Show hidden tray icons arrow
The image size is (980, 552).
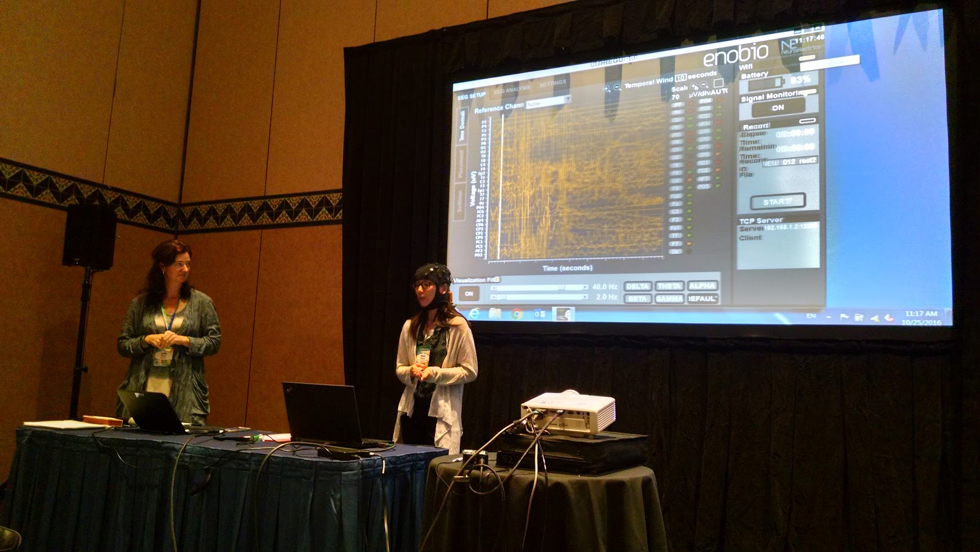829,317
